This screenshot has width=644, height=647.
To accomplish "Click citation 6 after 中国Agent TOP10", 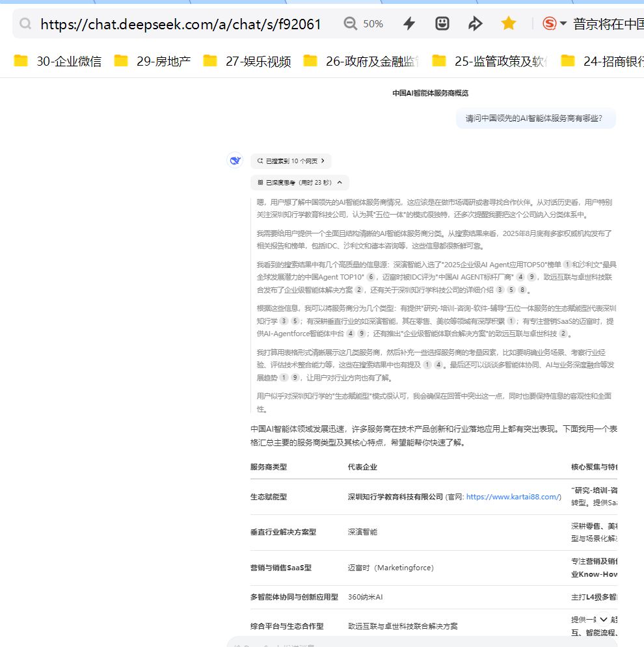I will [x=371, y=277].
